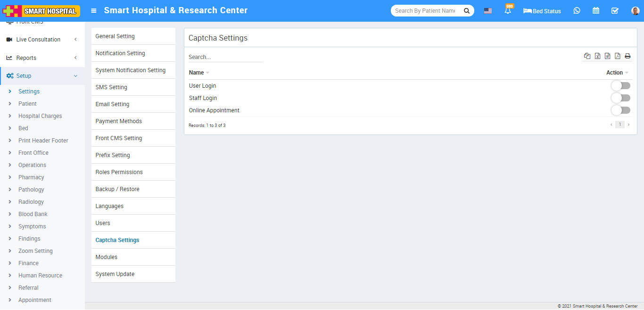Click the copy icon above table

coord(587,56)
